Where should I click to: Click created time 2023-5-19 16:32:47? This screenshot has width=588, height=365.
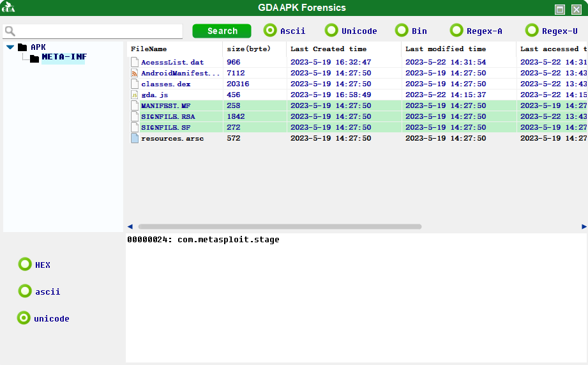coord(331,62)
